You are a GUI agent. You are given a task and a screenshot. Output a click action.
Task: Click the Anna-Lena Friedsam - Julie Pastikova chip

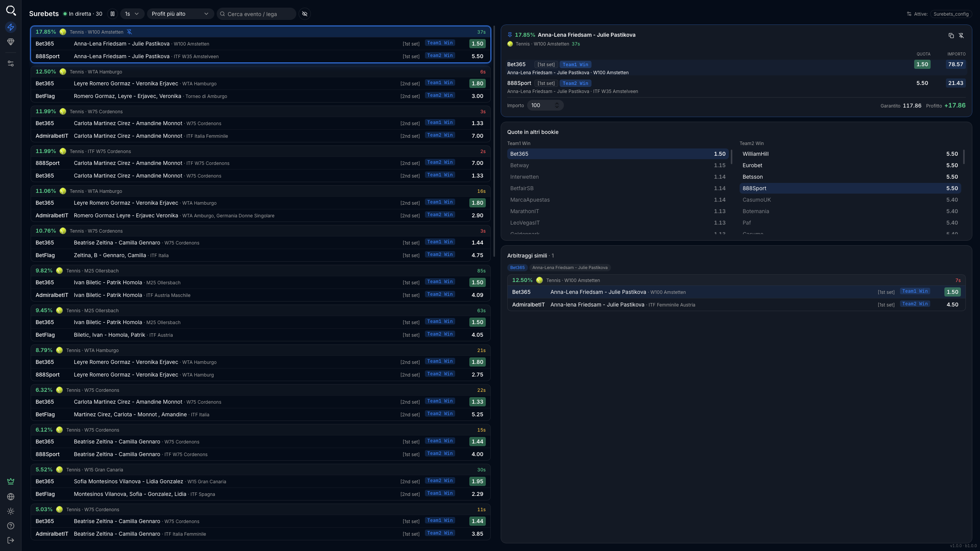(570, 267)
